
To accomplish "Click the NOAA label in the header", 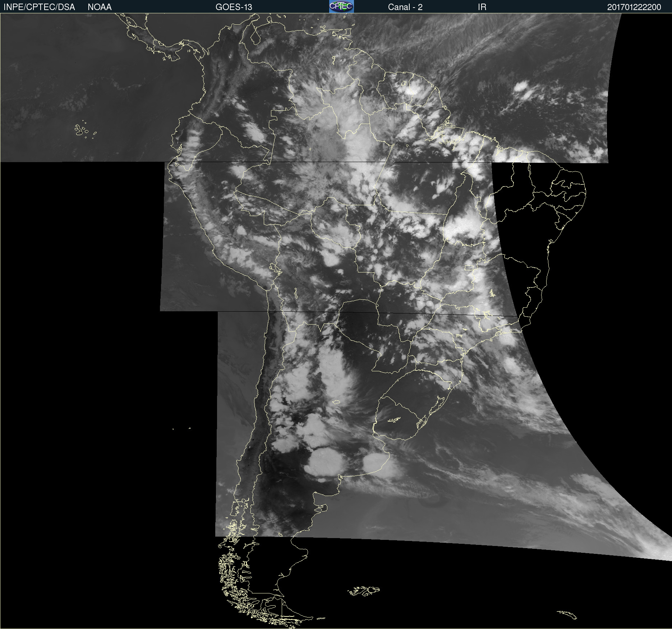I will click(x=100, y=7).
